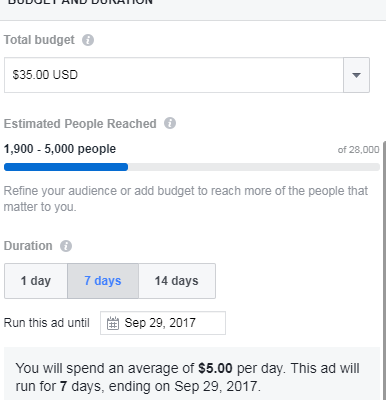Image resolution: width=386 pixels, height=400 pixels.
Task: Select the 7 days duration option
Action: point(103,281)
